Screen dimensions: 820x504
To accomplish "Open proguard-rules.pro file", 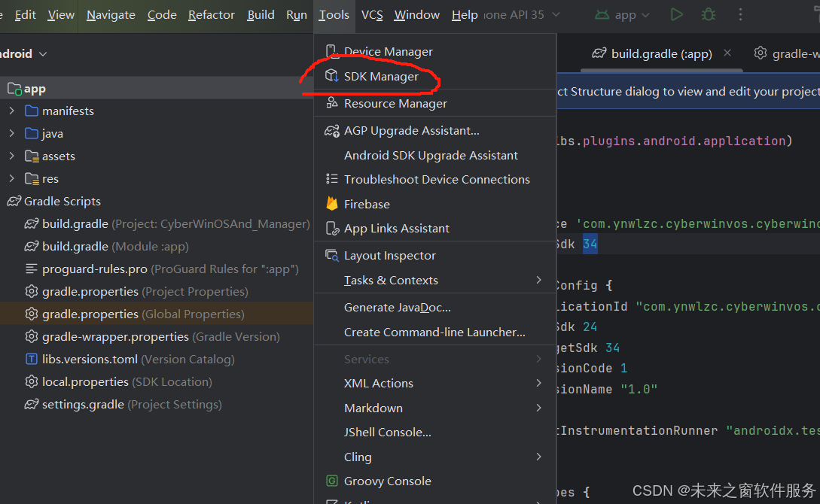I will tap(162, 269).
